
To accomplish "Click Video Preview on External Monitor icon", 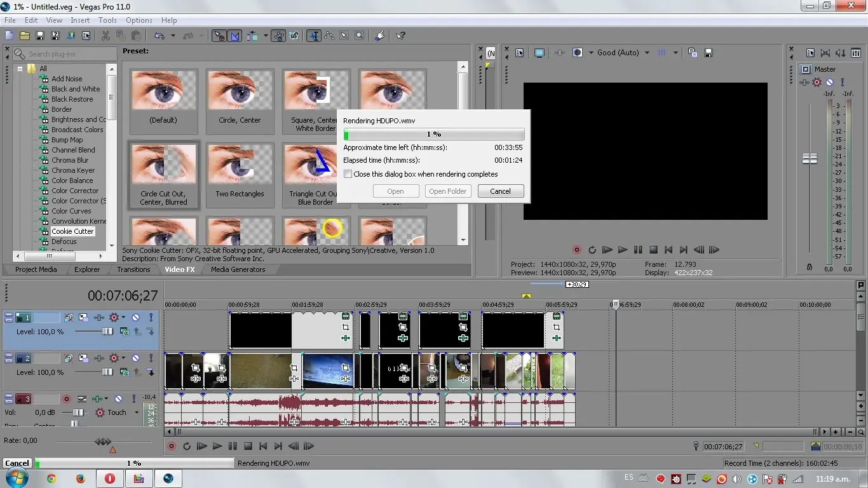I will point(539,53).
